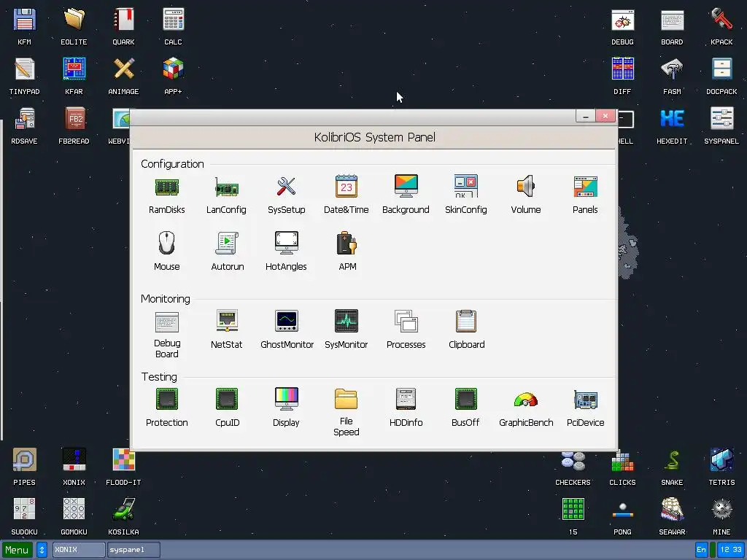Open BusOff chip icon
This screenshot has width=747, height=560.
[466, 399]
